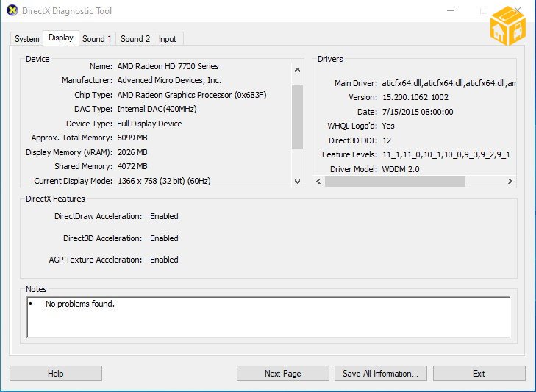Go to the Input tab

coord(168,39)
